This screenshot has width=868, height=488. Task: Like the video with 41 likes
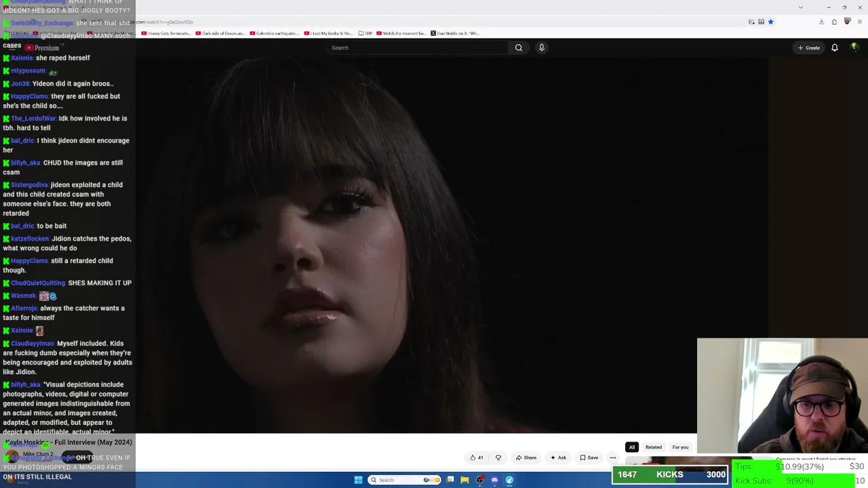pos(477,457)
